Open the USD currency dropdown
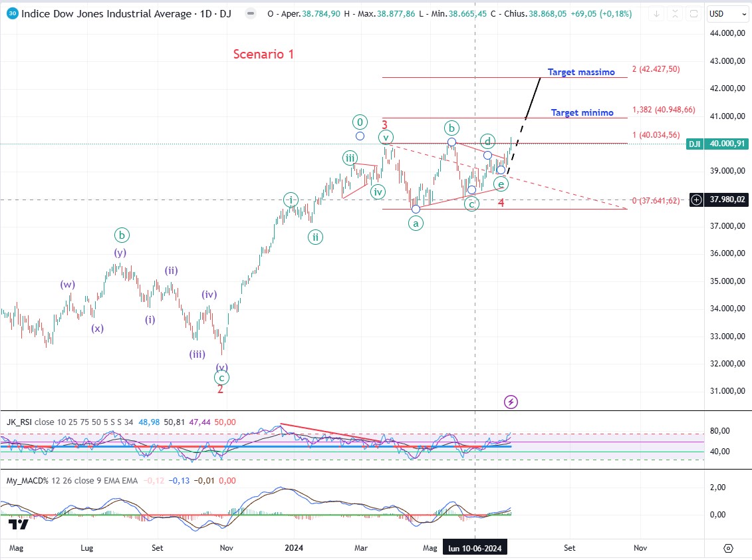 click(x=727, y=14)
